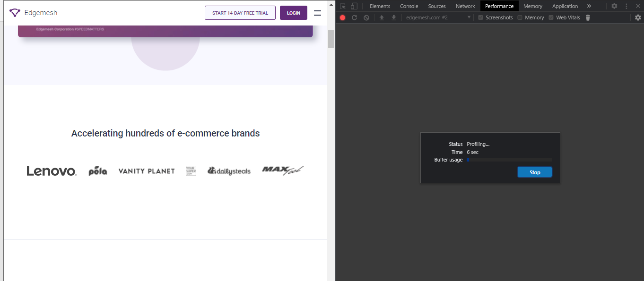Open the DevTools three-dot customize menu
Screen dimensions: 644x281
point(627,6)
